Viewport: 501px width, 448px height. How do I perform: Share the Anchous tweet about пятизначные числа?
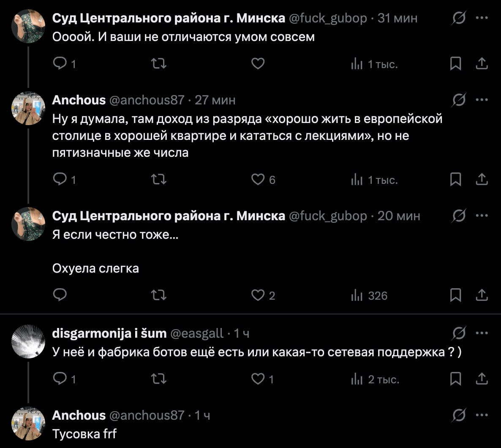[482, 180]
